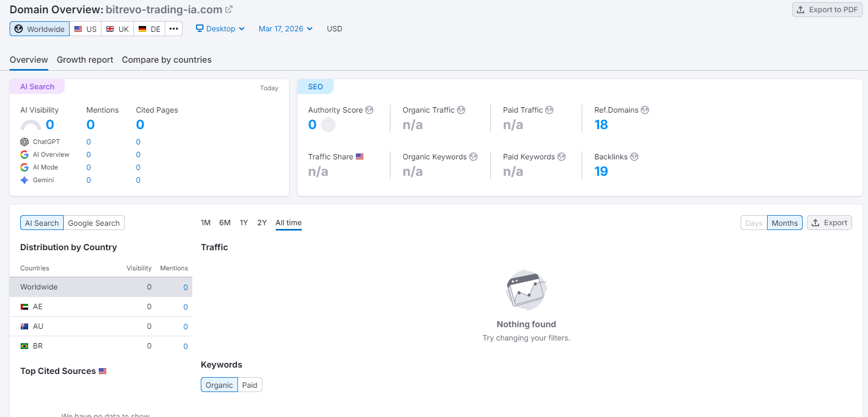Image resolution: width=868 pixels, height=417 pixels.
Task: Select the 1Y time range
Action: [x=244, y=223]
